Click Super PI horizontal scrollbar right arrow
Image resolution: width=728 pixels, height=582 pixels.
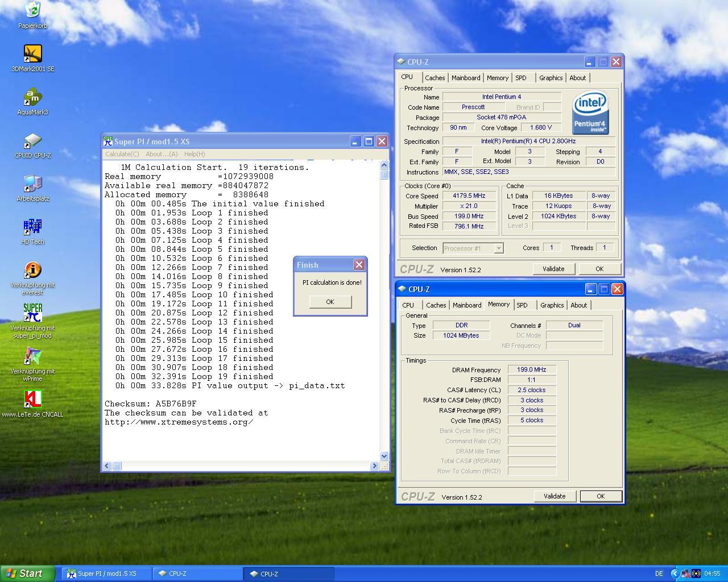coord(374,466)
